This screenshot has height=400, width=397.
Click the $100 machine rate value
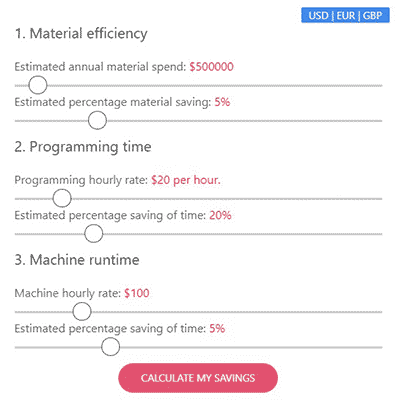[137, 293]
